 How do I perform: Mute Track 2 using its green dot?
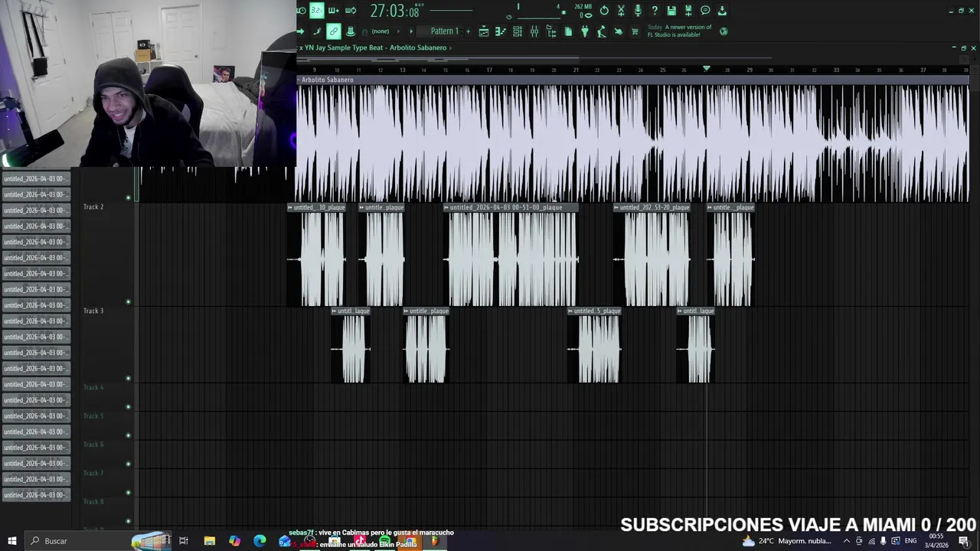pyautogui.click(x=129, y=302)
